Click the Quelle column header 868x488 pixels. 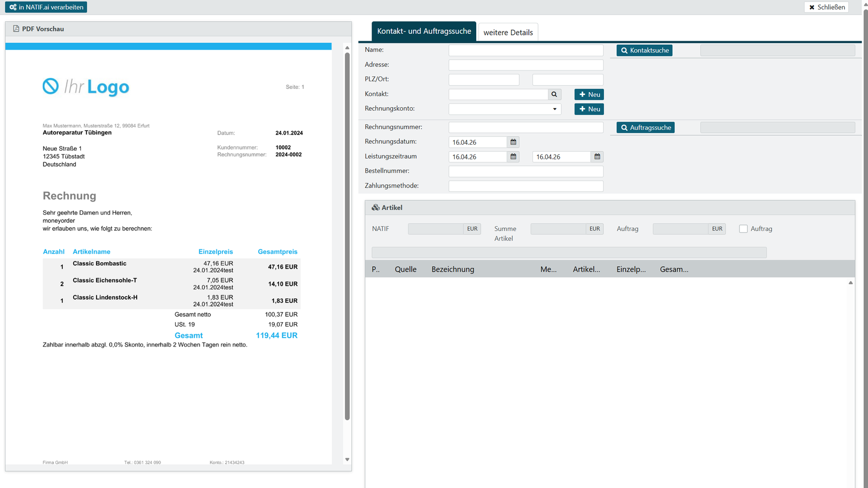(405, 269)
